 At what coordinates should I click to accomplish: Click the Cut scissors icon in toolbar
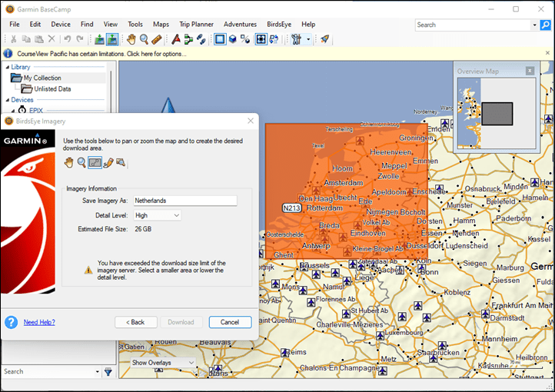click(13, 39)
